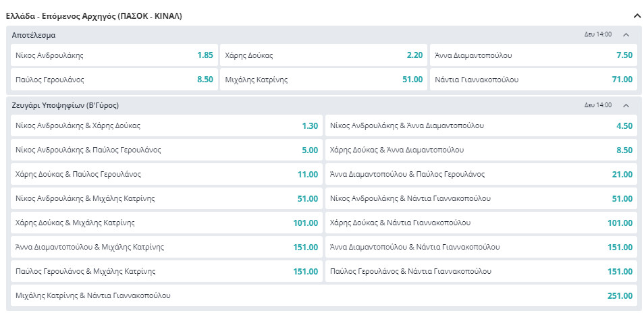The width and height of the screenshot is (644, 319).
Task: Pick pair Γερουλάνος & Γιαννακοπούλου at 151.00
Action: [x=481, y=271]
